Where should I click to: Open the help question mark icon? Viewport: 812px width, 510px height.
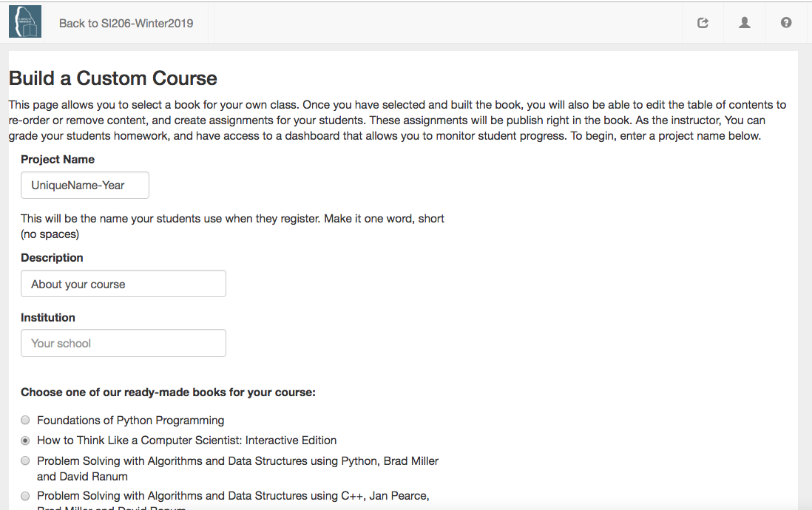(785, 23)
